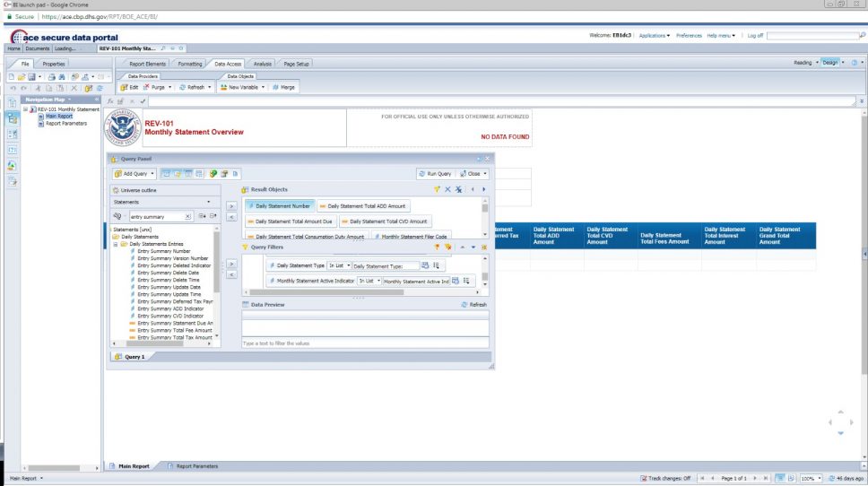This screenshot has height=486, width=868.
Task: Refresh the Data Preview panel
Action: 473,305
